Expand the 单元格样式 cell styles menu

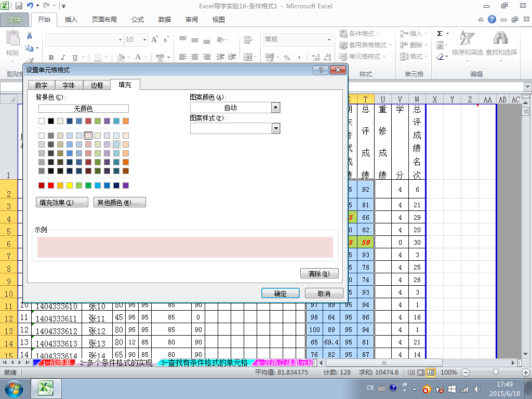tap(363, 56)
